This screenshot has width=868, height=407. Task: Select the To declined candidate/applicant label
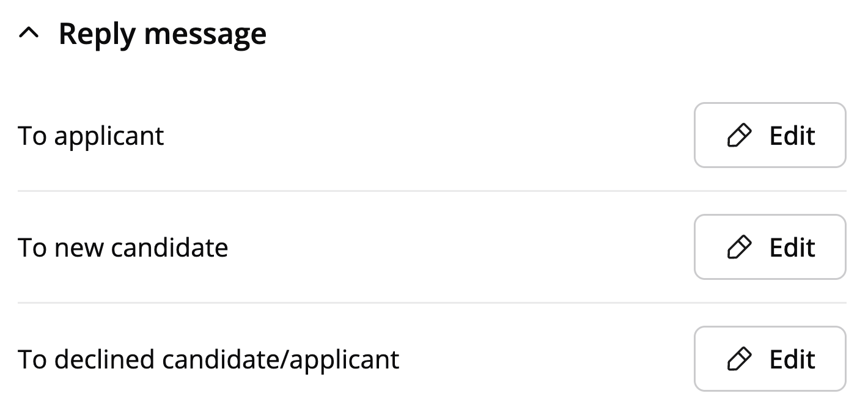pos(208,359)
